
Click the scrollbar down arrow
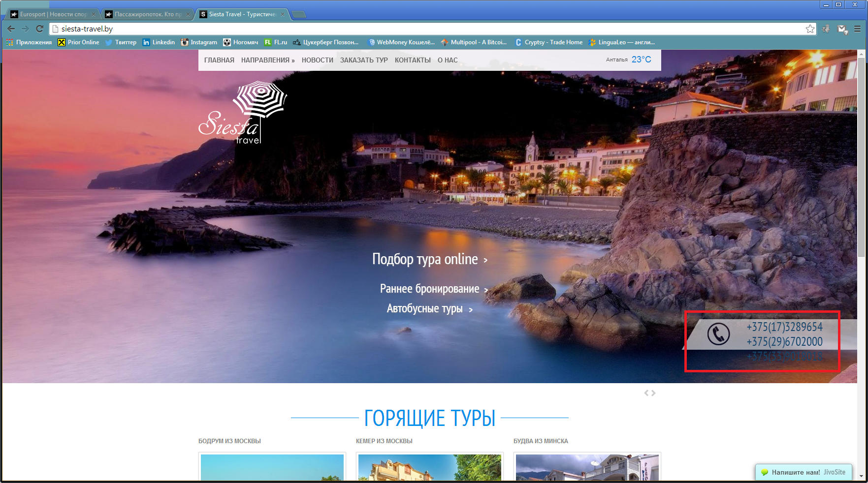click(861, 476)
